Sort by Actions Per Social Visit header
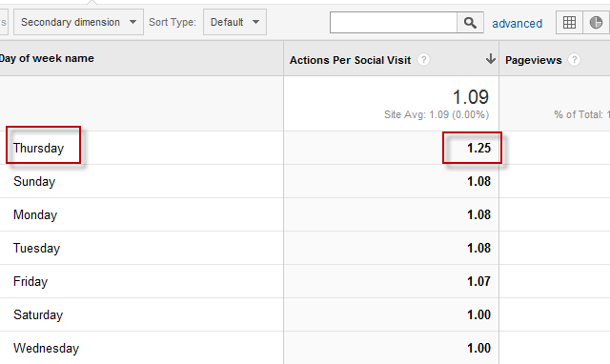610x364 pixels. [350, 60]
